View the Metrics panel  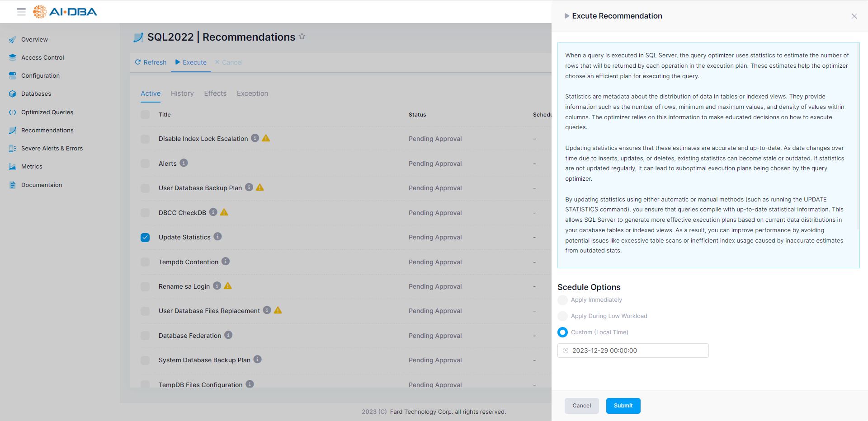point(32,166)
